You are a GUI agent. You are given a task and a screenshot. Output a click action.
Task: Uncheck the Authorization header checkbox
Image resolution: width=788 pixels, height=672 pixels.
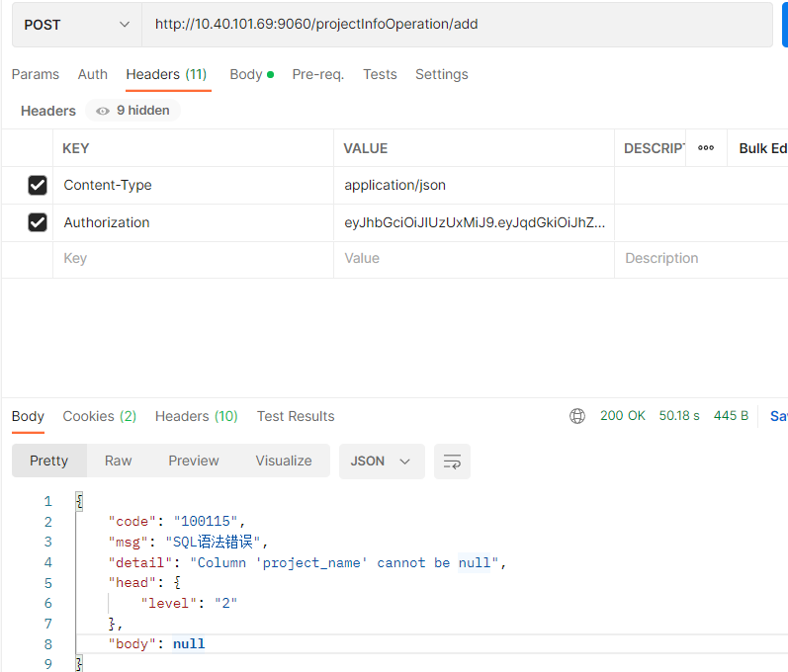coord(38,222)
